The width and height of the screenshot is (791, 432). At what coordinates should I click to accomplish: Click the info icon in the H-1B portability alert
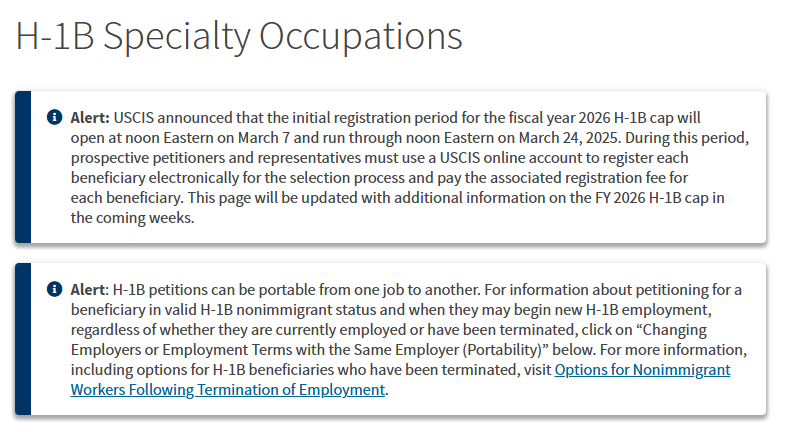[x=54, y=289]
